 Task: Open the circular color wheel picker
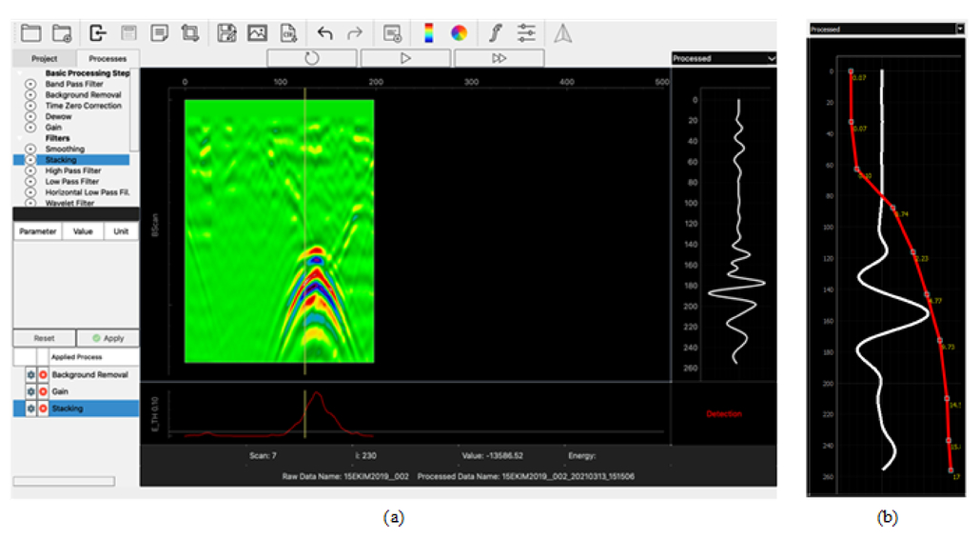click(459, 32)
